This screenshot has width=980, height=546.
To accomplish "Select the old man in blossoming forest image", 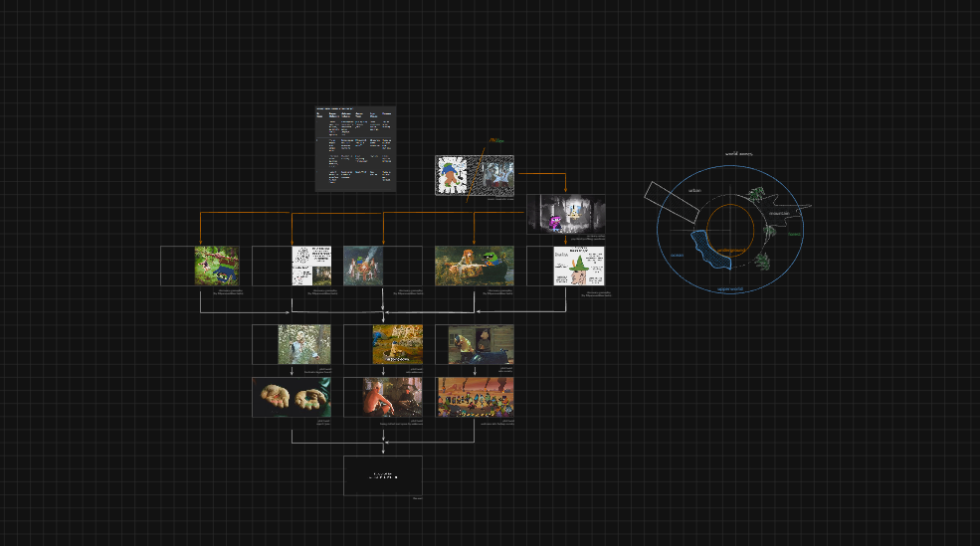I will coord(304,344).
